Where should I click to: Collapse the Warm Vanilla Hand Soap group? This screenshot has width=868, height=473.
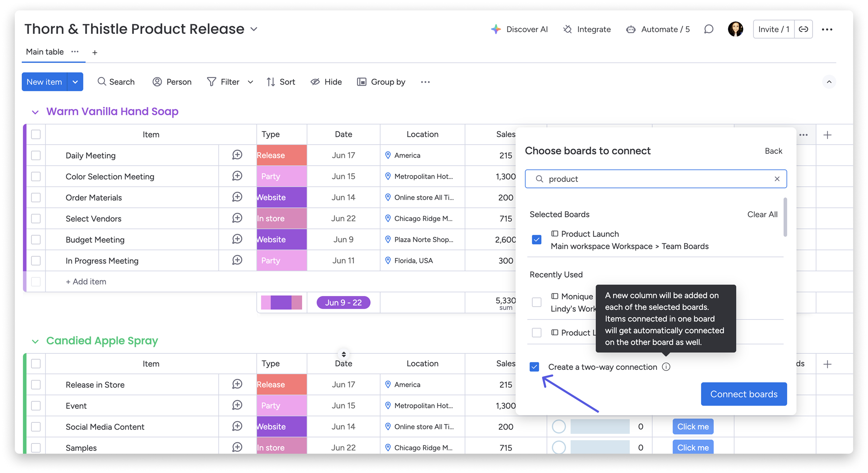35,112
